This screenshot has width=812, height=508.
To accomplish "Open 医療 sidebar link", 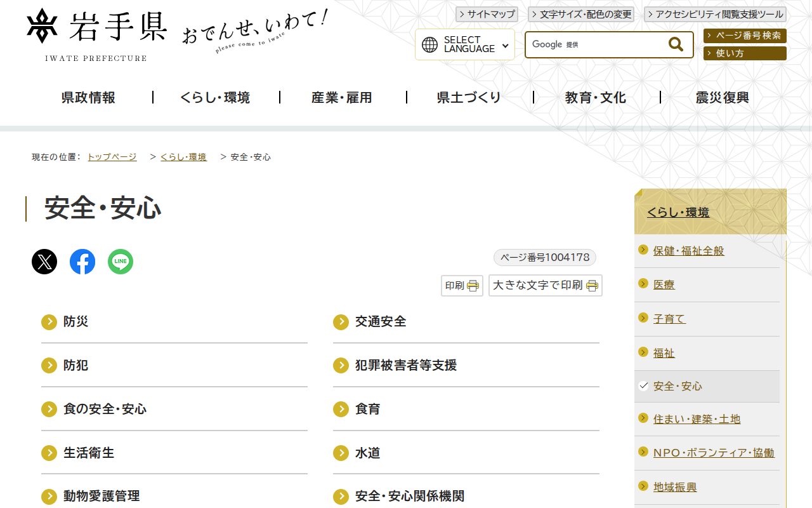I will pos(664,285).
